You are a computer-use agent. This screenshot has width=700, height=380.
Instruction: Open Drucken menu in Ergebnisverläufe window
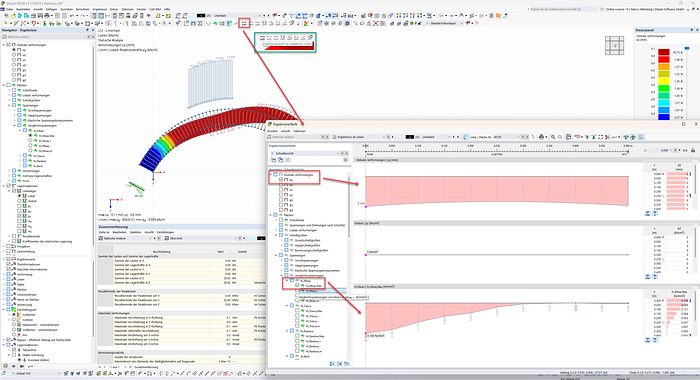[272, 131]
